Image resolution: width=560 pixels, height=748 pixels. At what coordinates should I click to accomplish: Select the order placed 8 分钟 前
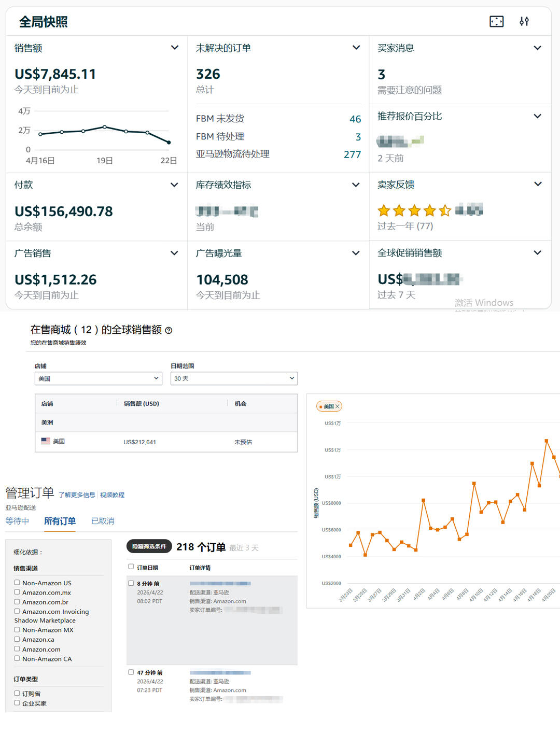(x=131, y=583)
